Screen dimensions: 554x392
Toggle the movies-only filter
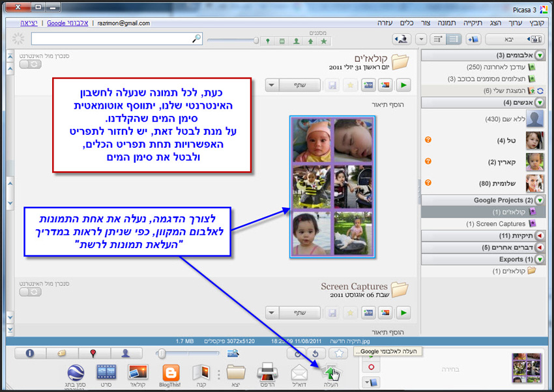[x=282, y=41]
